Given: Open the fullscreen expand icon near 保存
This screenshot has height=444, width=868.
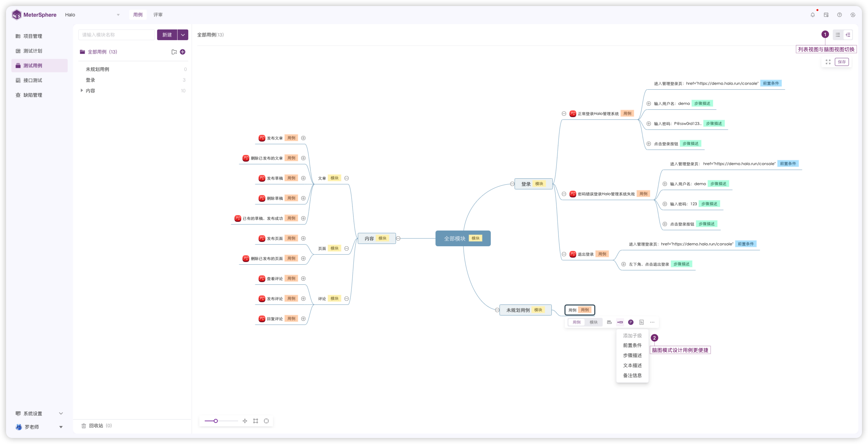Looking at the screenshot, I should point(828,62).
